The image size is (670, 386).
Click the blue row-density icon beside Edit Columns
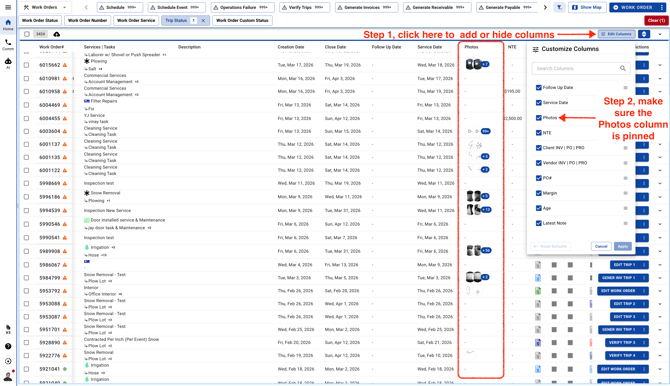[644, 34]
